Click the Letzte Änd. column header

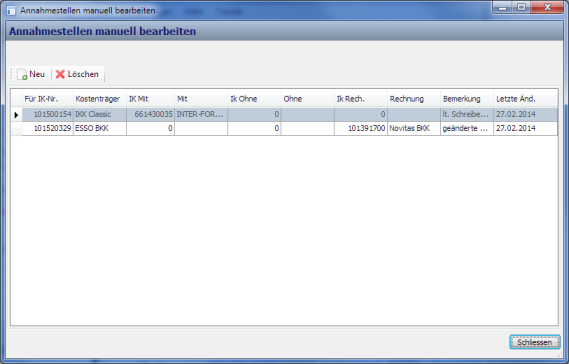[x=525, y=99]
